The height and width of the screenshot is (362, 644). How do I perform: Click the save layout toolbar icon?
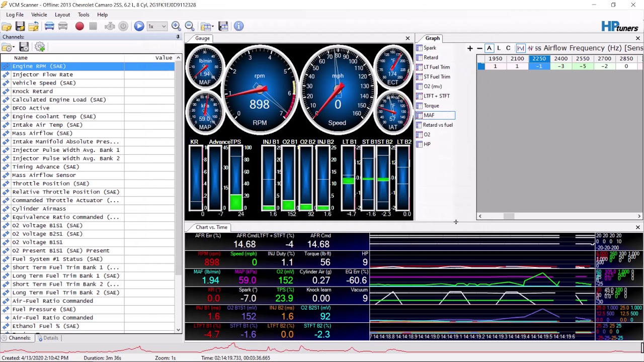click(223, 26)
